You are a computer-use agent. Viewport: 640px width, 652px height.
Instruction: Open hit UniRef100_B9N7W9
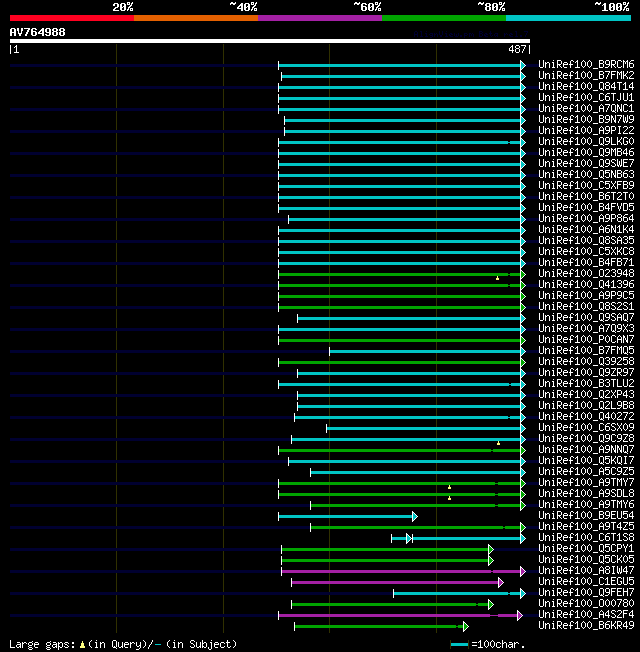pyautogui.click(x=586, y=119)
